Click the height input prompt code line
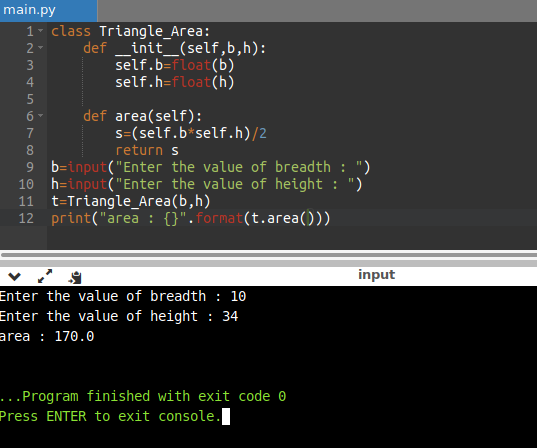Screen dimensions: 537x448 207,184
